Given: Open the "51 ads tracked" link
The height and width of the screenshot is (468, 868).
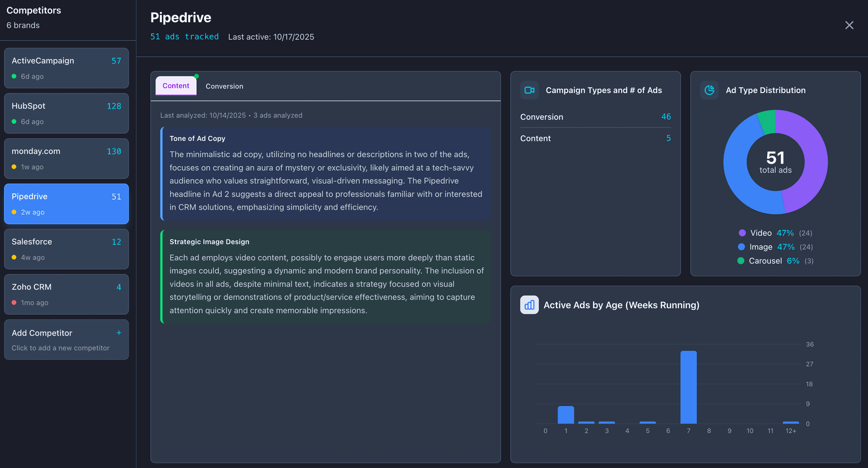Looking at the screenshot, I should (184, 37).
